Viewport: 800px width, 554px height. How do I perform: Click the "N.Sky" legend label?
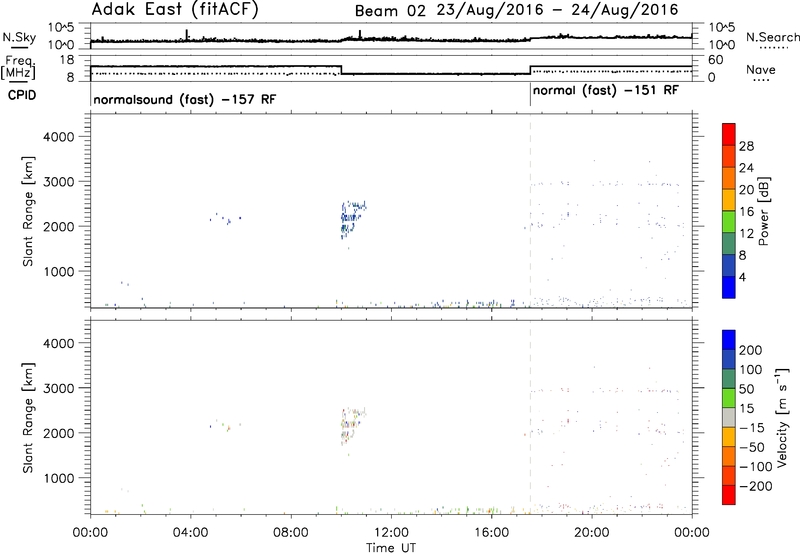(19, 37)
